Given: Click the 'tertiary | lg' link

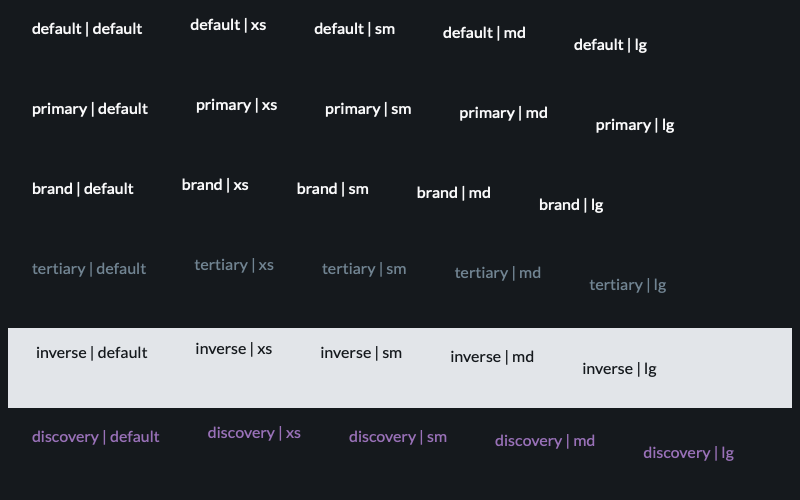Looking at the screenshot, I should click(x=628, y=285).
